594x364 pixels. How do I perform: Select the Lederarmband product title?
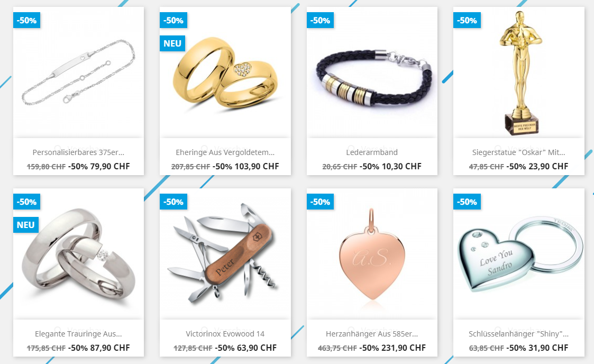click(372, 152)
